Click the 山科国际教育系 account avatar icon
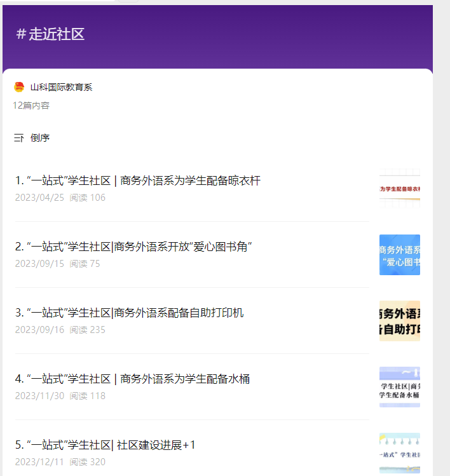This screenshot has width=450, height=476. click(19, 87)
